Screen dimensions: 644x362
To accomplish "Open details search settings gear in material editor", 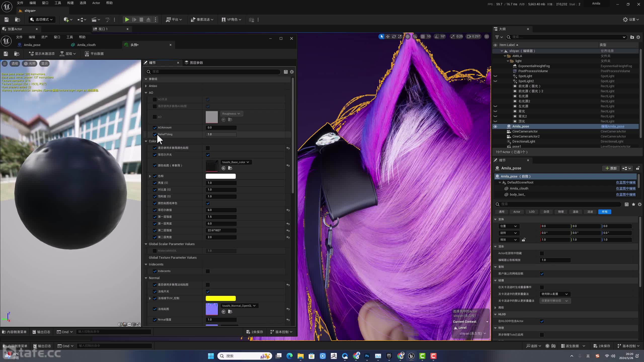I will (292, 72).
